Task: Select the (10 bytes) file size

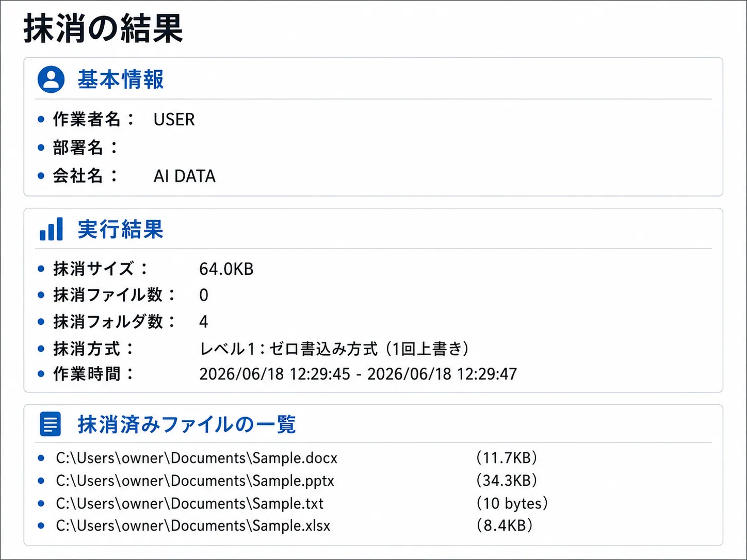Action: [512, 503]
